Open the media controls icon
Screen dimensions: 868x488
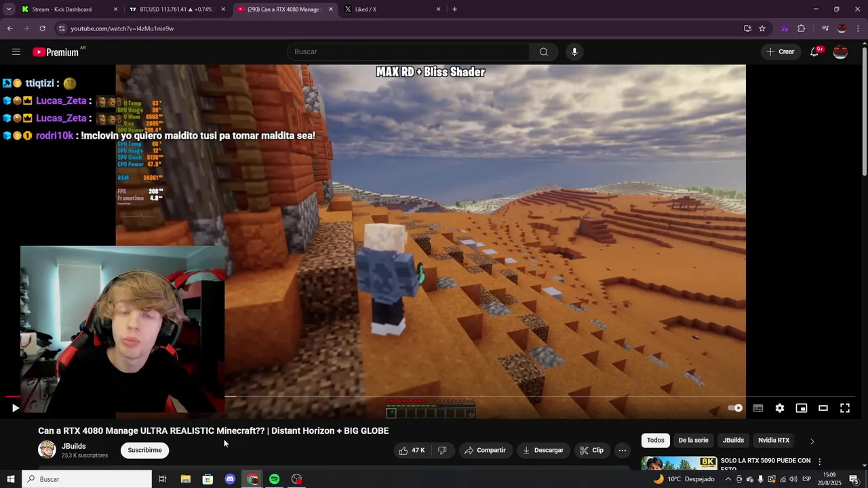(x=825, y=28)
